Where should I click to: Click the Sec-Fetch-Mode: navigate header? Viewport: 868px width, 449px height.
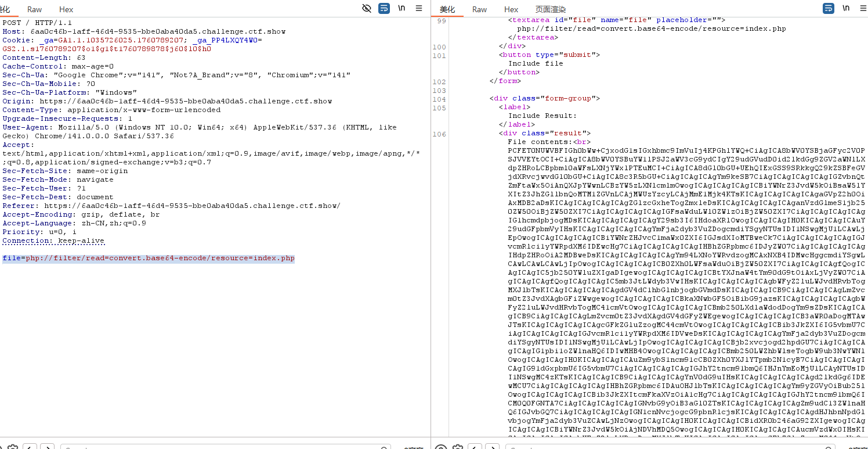[x=58, y=179]
